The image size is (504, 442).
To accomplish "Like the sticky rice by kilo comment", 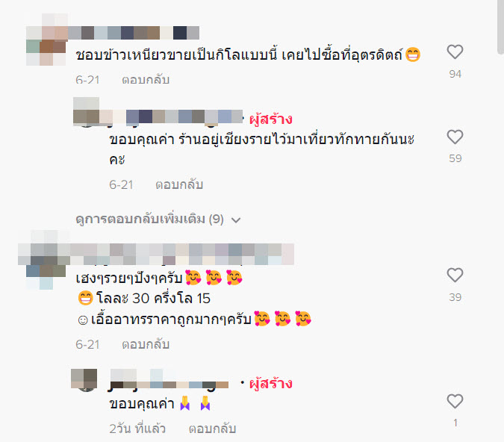I will [x=455, y=52].
